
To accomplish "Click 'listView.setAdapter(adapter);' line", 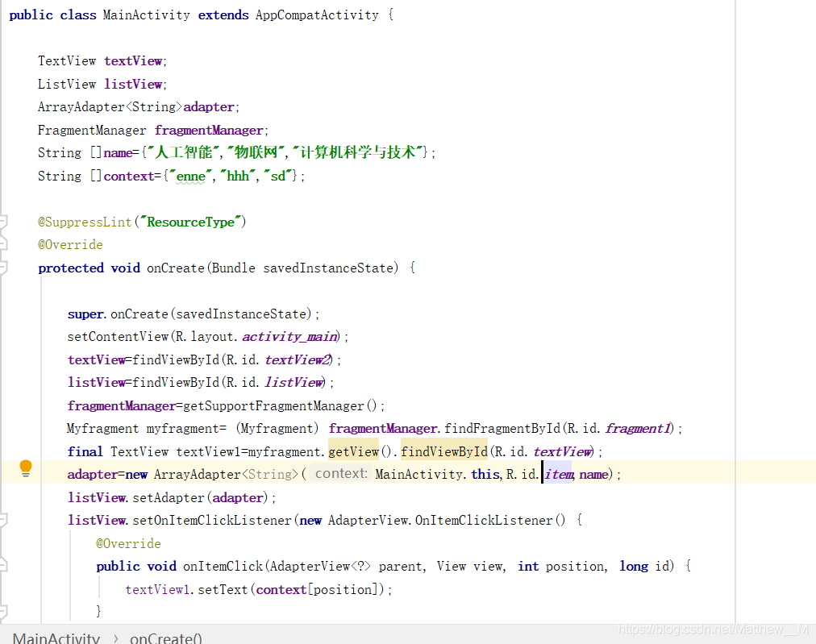I will coord(171,498).
